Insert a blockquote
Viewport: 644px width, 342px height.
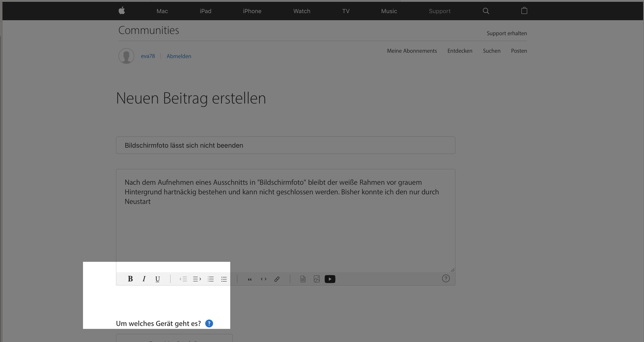[x=250, y=279]
